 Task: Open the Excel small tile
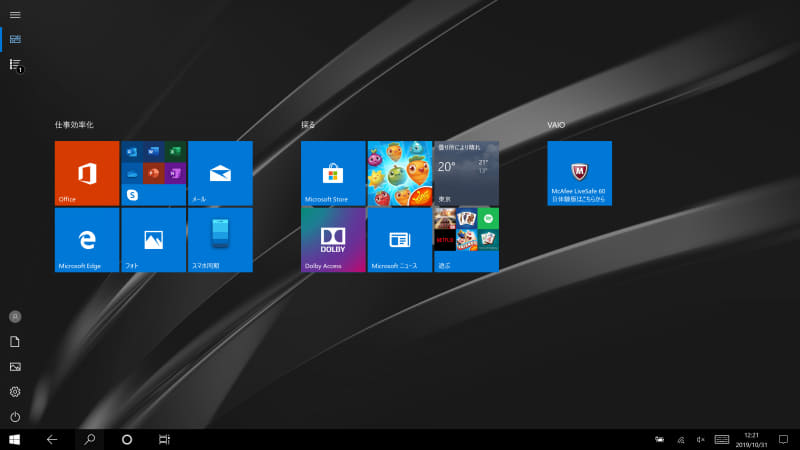175,152
